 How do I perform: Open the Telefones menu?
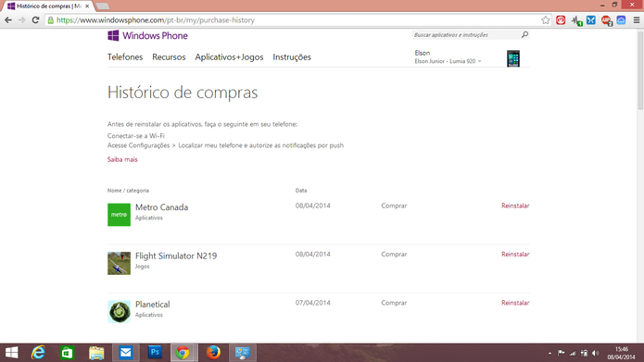(125, 57)
